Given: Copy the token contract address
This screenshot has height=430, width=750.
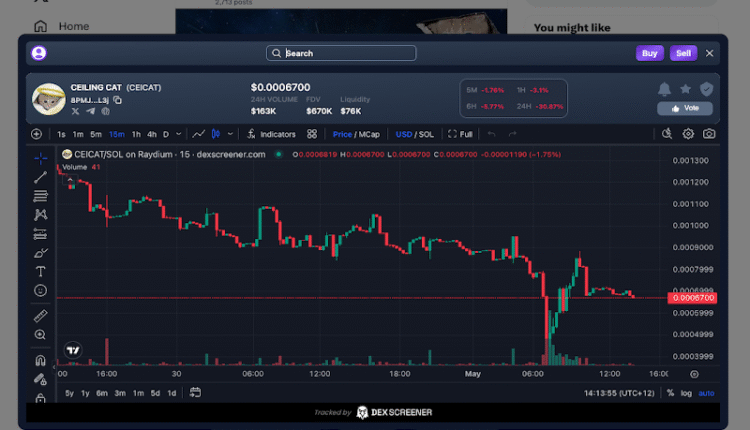Looking at the screenshot, I should pos(117,100).
